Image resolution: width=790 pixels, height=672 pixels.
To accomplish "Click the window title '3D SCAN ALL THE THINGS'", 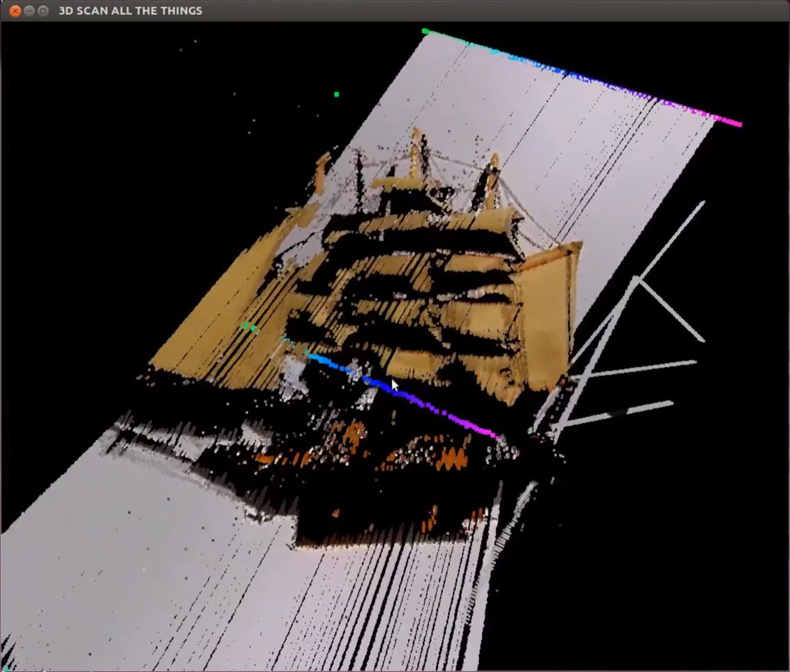I will (x=131, y=11).
